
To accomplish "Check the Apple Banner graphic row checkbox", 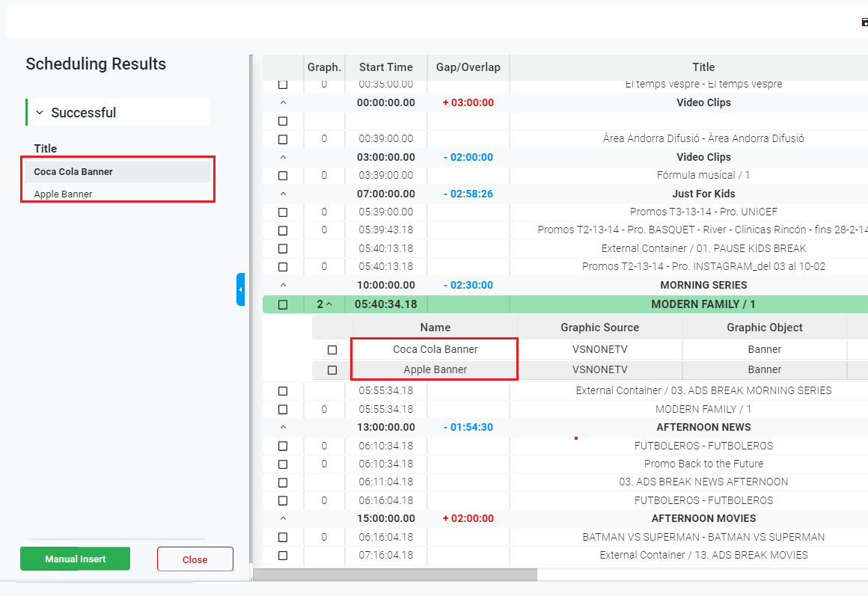I will coord(332,370).
